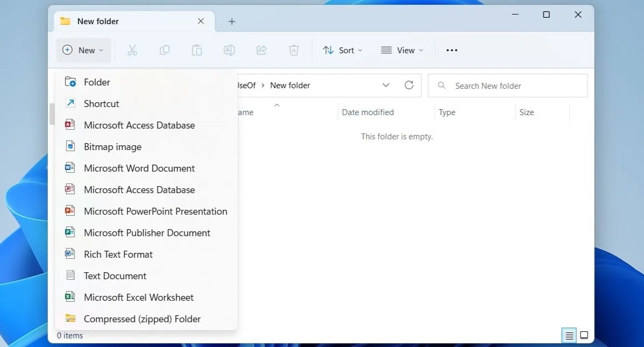Open the Share icon in the toolbar
This screenshot has height=347, width=644.
click(261, 50)
